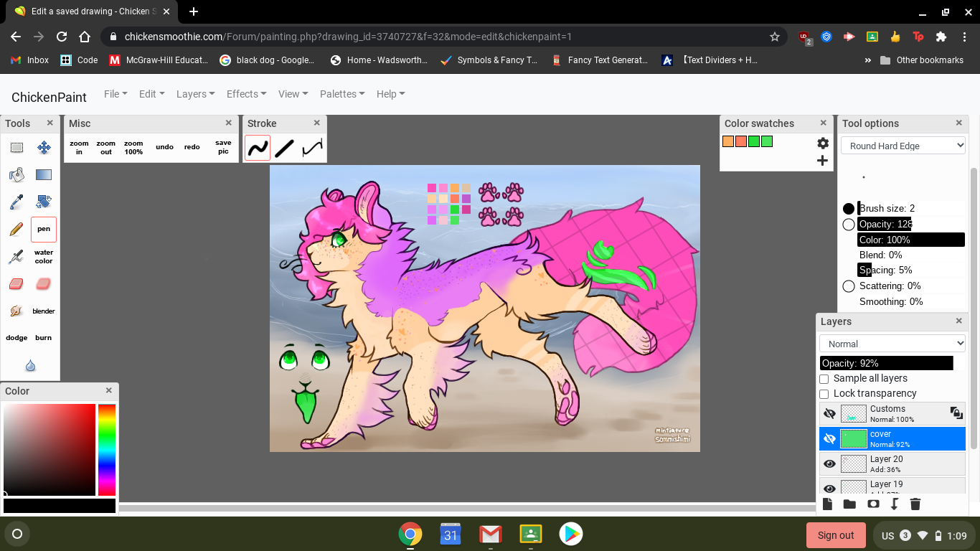
Task: Pick a hue on the rainbow strip
Action: click(x=107, y=450)
